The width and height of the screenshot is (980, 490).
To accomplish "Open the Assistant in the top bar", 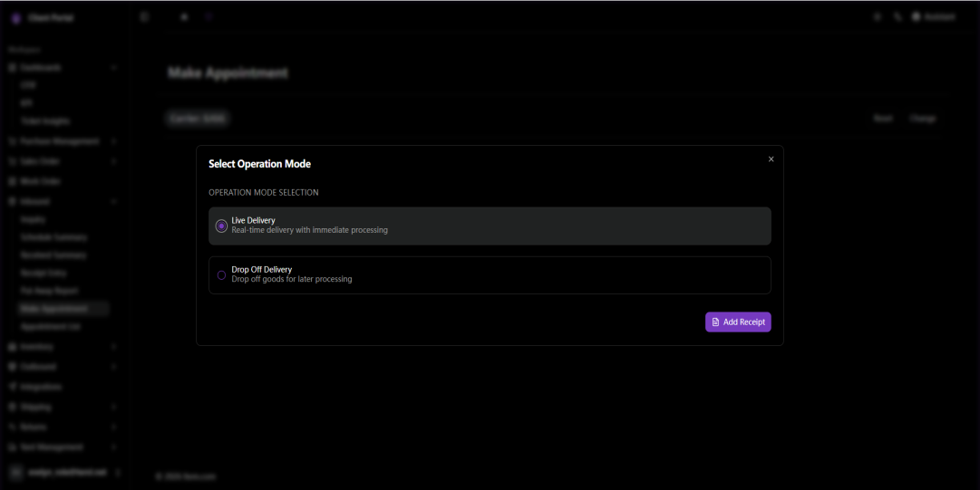I will point(934,17).
